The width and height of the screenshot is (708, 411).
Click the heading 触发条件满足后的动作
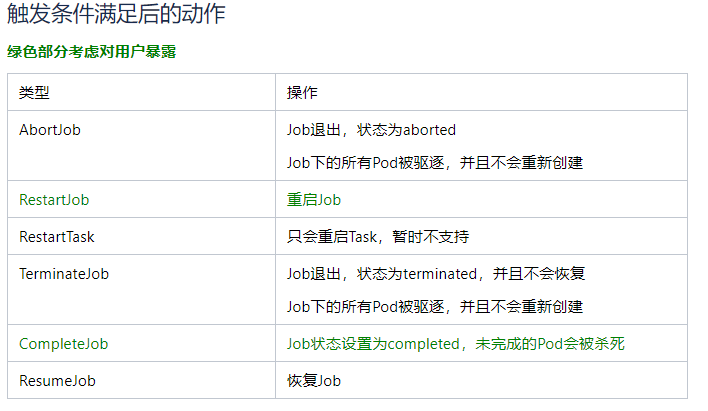[116, 13]
